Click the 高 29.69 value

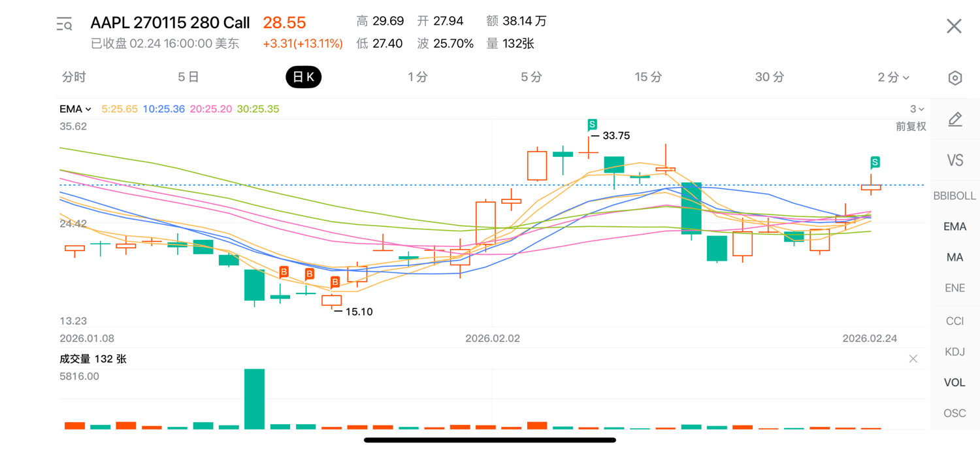pos(380,22)
